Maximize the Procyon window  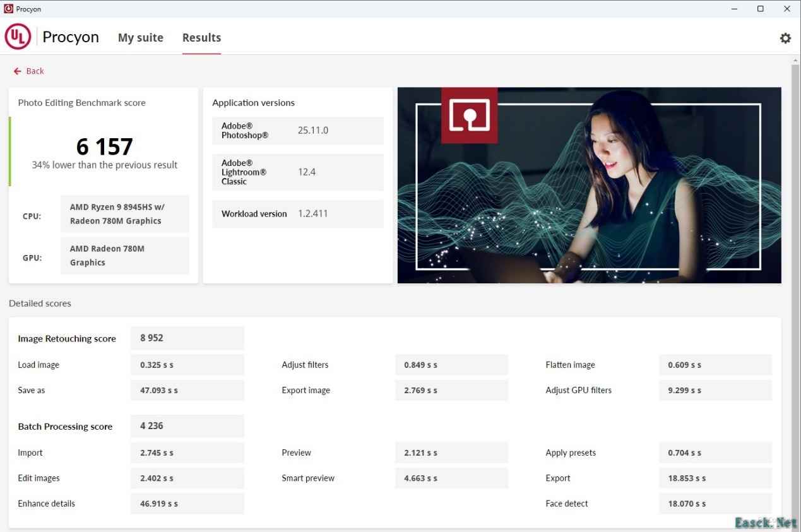[x=761, y=9]
